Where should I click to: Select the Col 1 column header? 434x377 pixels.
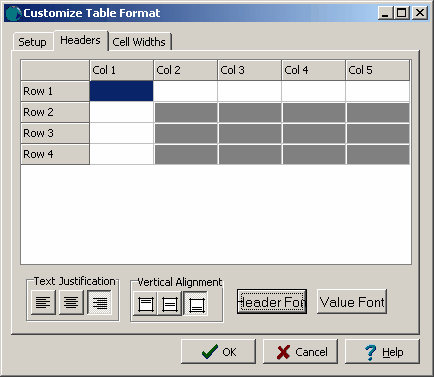pos(121,70)
